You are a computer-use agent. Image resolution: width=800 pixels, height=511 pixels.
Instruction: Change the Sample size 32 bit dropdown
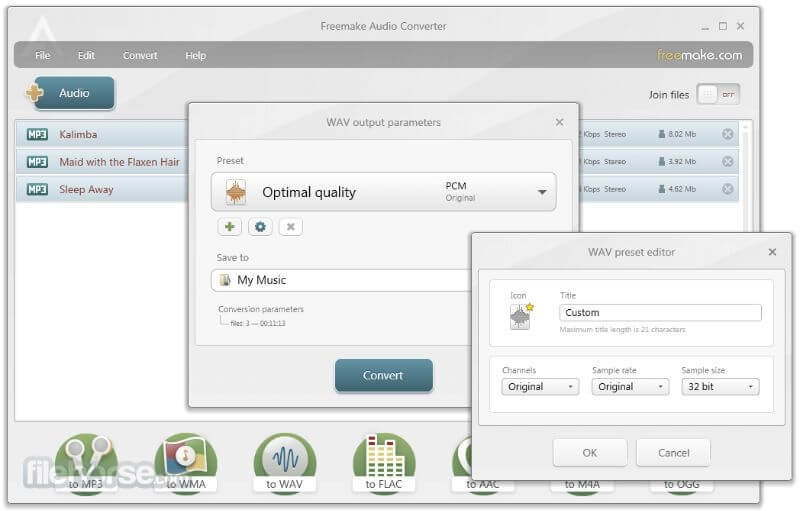point(720,387)
